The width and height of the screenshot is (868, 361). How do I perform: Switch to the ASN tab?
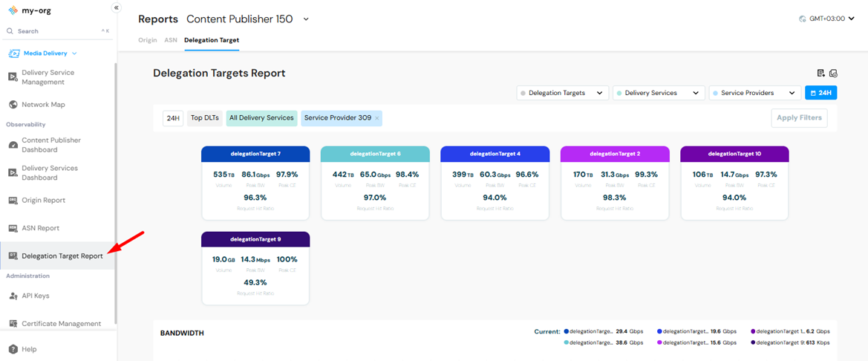pyautogui.click(x=171, y=40)
